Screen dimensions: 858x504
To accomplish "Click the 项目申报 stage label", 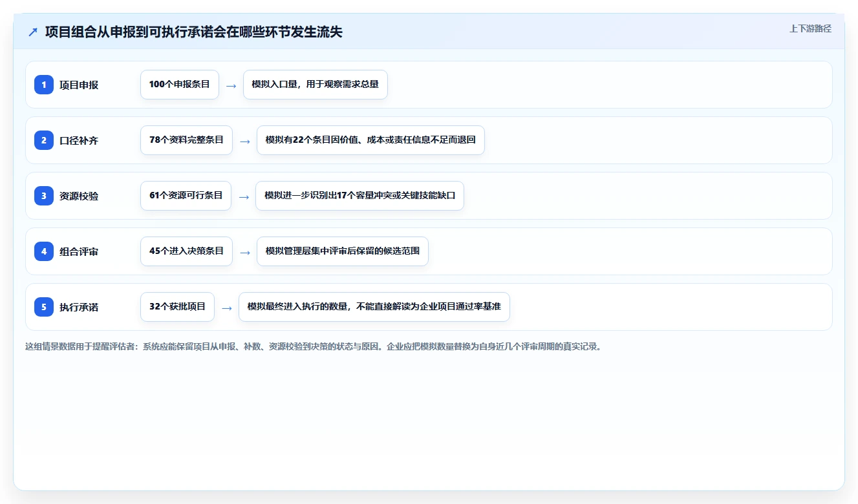I will pos(79,85).
